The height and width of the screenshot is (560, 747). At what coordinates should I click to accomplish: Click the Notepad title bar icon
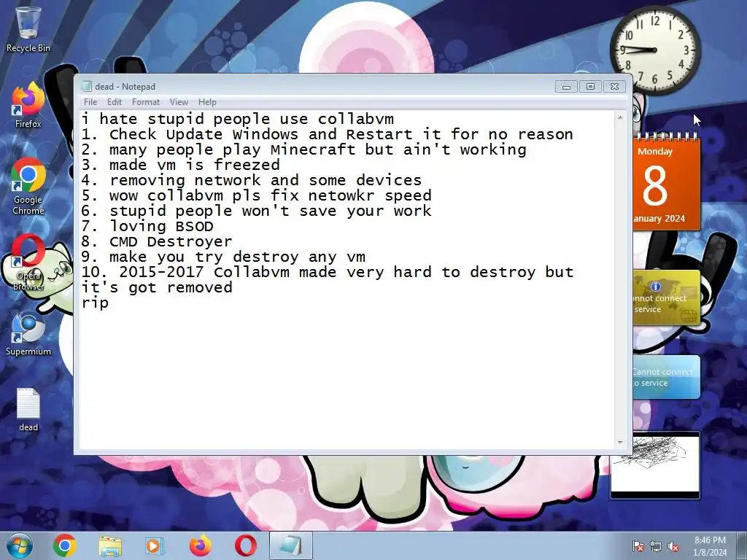pyautogui.click(x=86, y=86)
